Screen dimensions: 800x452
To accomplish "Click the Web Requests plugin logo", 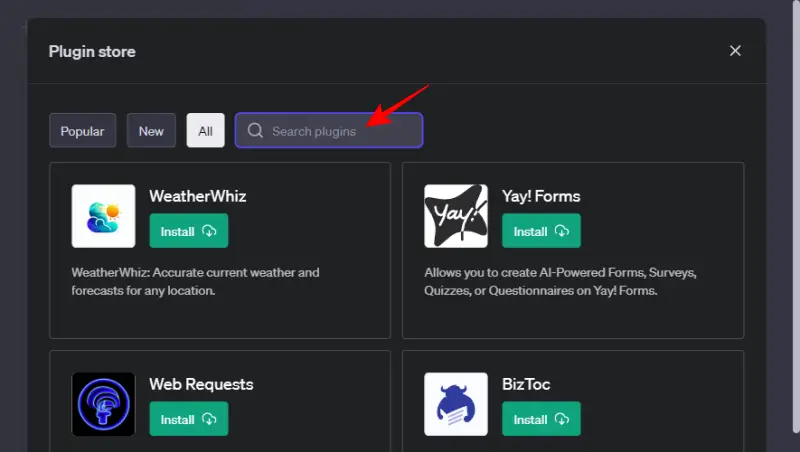I will pyautogui.click(x=103, y=404).
